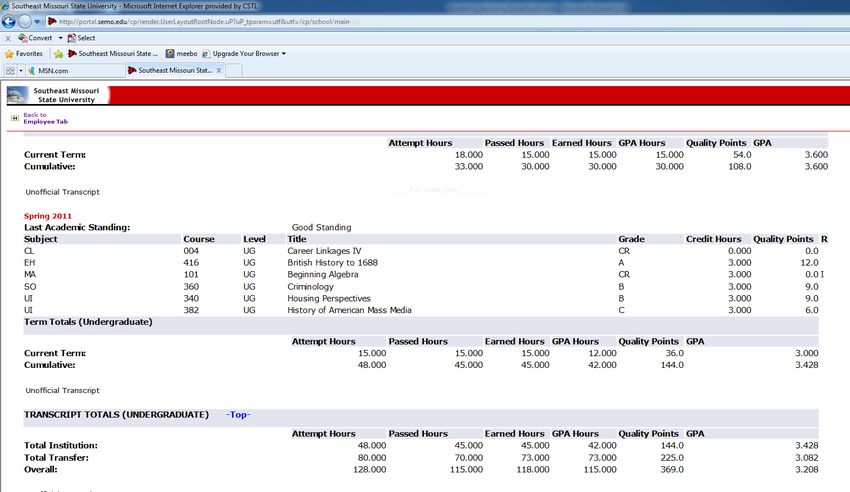The image size is (850, 492).
Task: Click the Select toolbar button
Action: click(x=81, y=38)
